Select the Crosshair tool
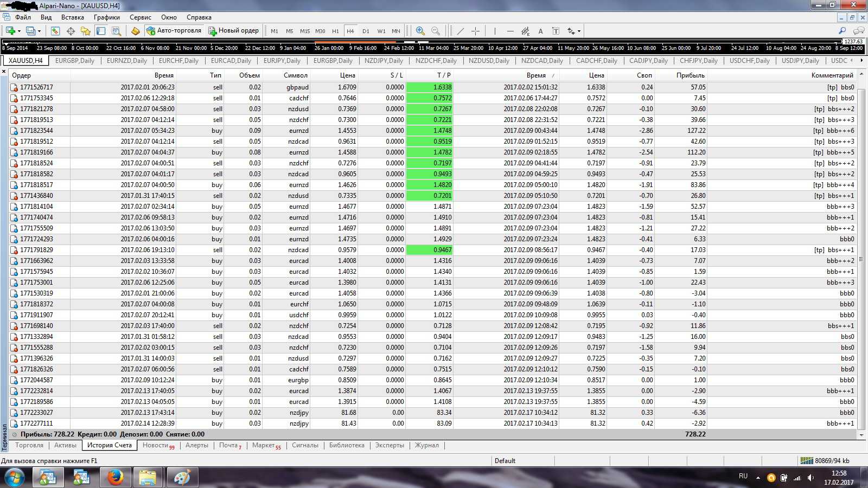Viewport: 868px width, 488px height. [475, 31]
